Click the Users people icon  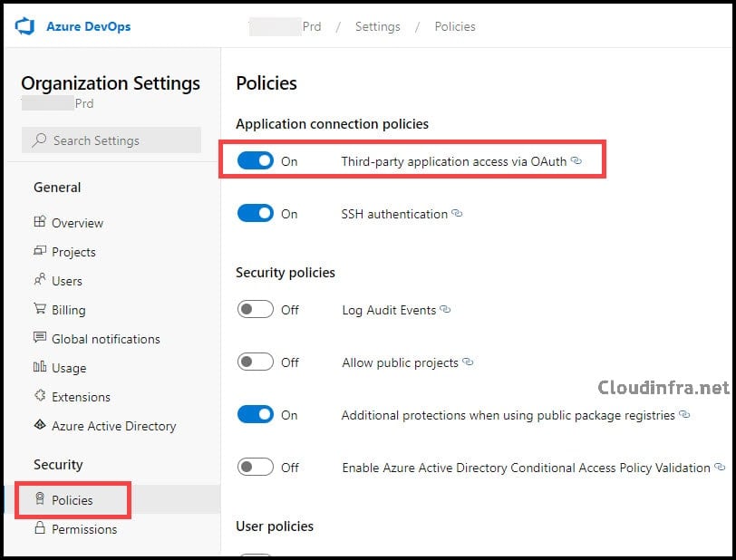point(40,280)
